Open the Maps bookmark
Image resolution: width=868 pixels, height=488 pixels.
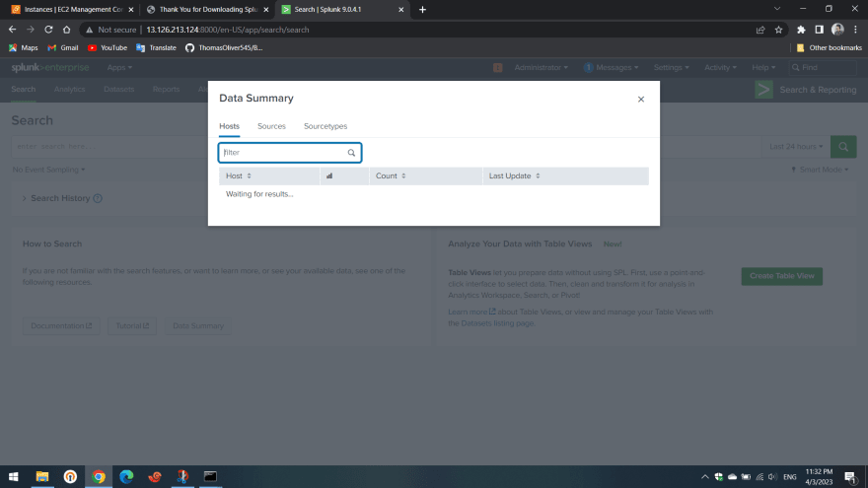pyautogui.click(x=24, y=48)
